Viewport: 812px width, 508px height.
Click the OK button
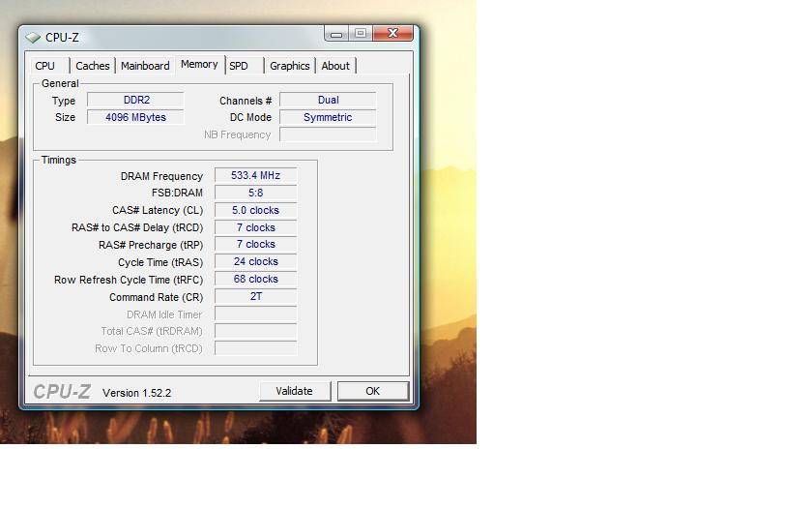[x=373, y=391]
